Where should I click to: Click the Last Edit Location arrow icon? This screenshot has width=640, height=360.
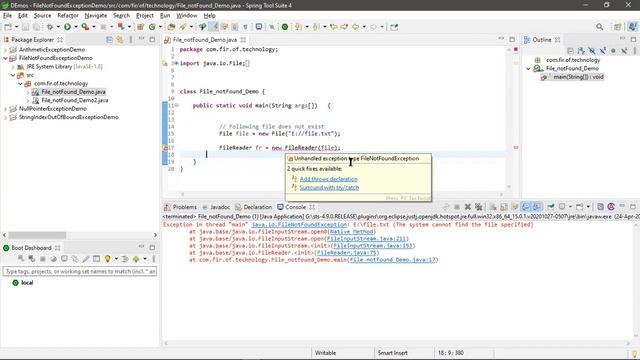click(x=333, y=27)
